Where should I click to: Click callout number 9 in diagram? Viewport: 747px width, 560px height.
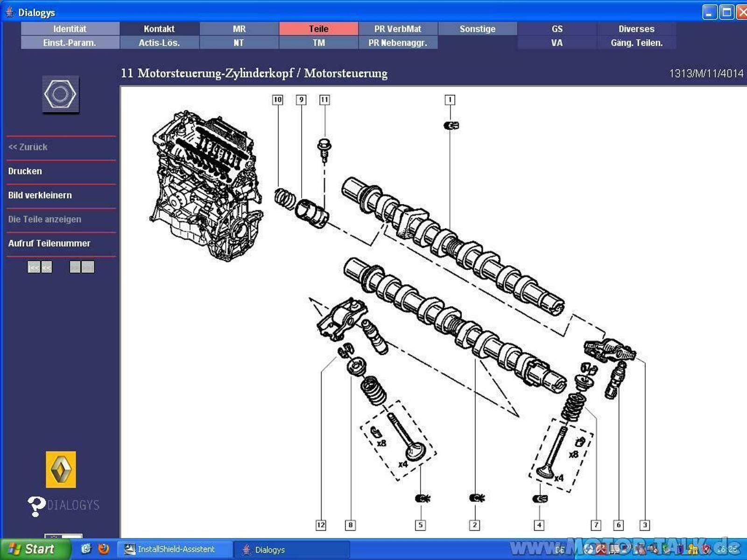(301, 99)
